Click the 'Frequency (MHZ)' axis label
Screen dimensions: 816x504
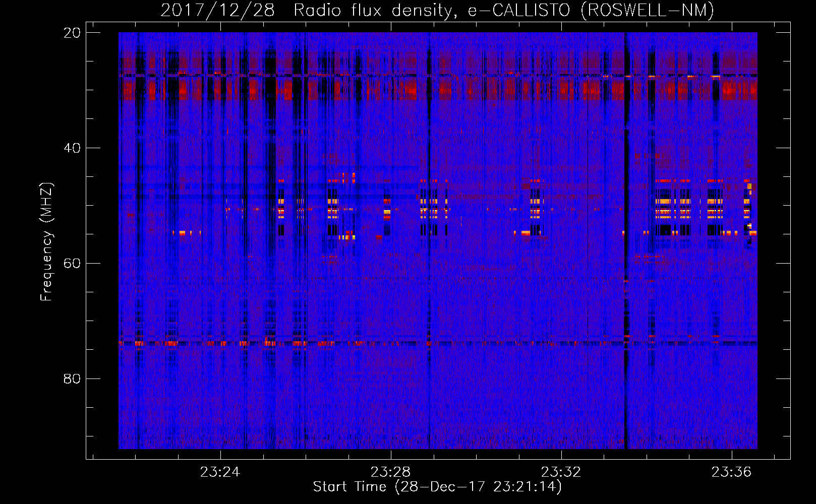coord(46,242)
